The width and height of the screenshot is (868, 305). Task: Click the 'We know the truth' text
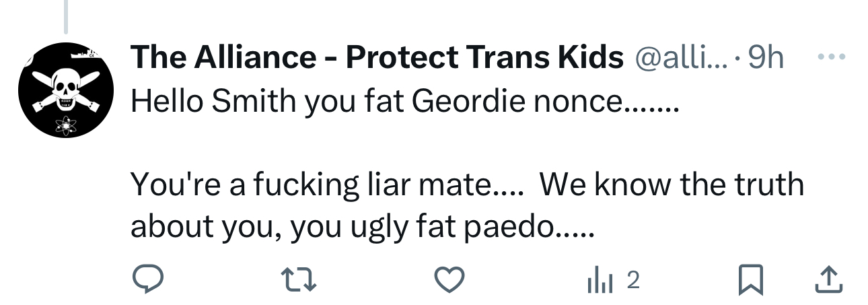pos(671,184)
